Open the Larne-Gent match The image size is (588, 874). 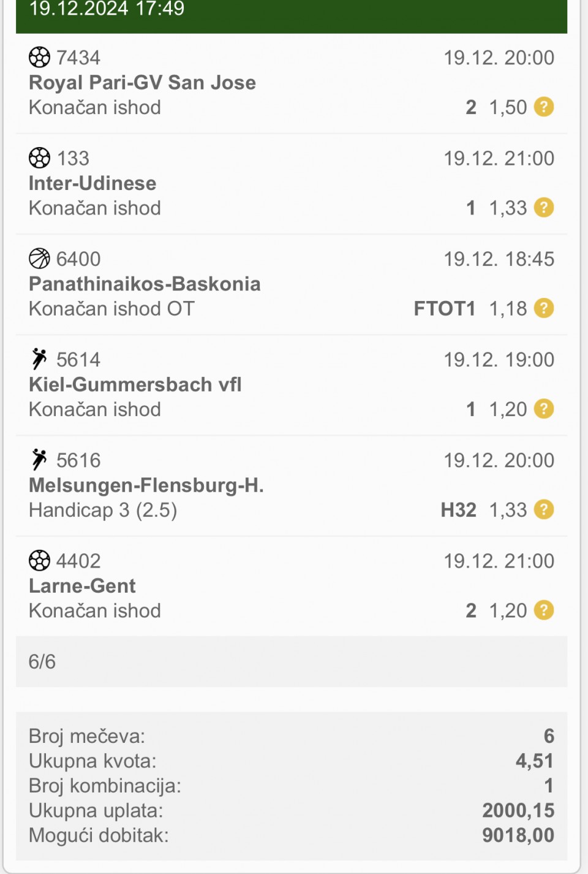coord(82,585)
